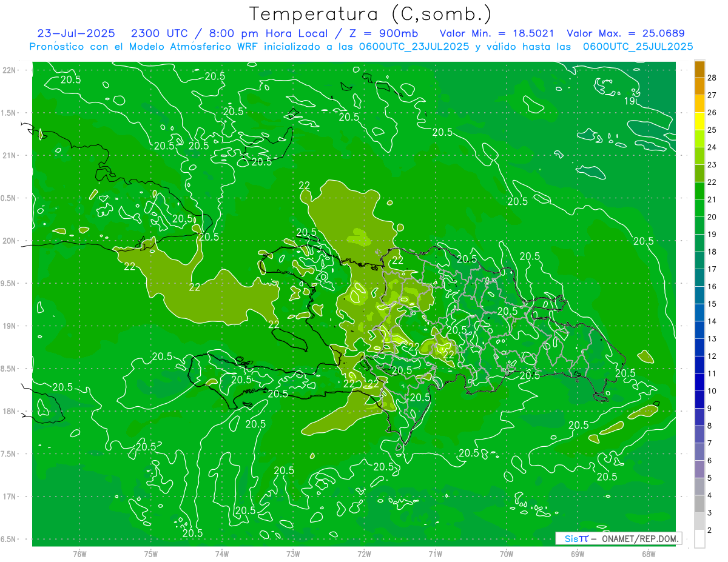Click the teal legend color between 16 and 17
The image size is (728, 562).
coord(699,278)
